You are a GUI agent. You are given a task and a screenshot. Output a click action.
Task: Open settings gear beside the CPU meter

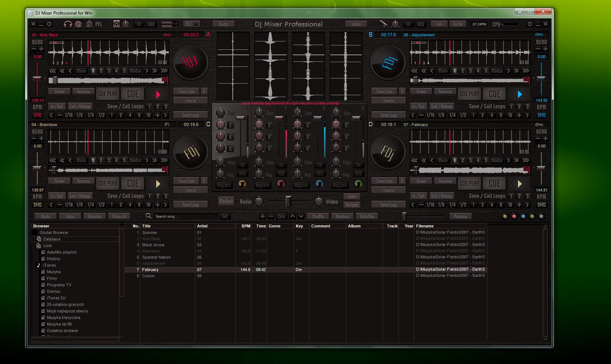pyautogui.click(x=530, y=24)
